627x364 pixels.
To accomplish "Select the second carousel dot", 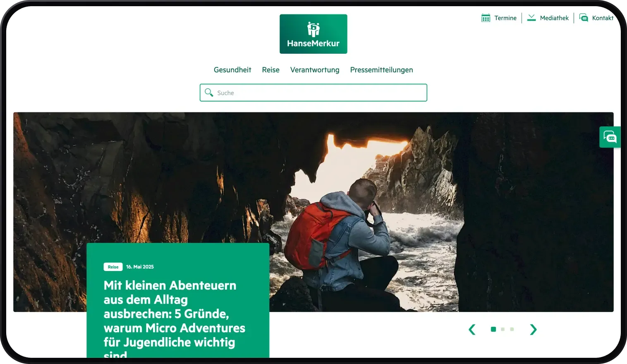I will coord(503,329).
